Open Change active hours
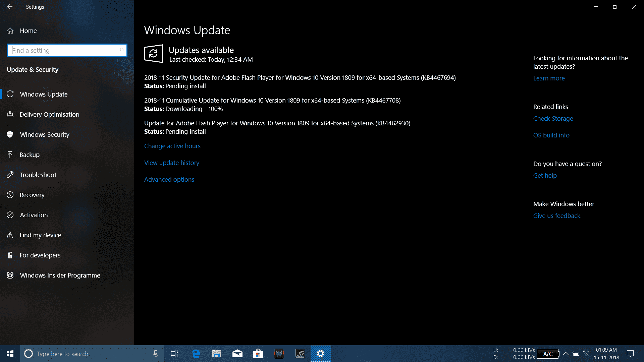Image resolution: width=644 pixels, height=362 pixels. click(172, 146)
